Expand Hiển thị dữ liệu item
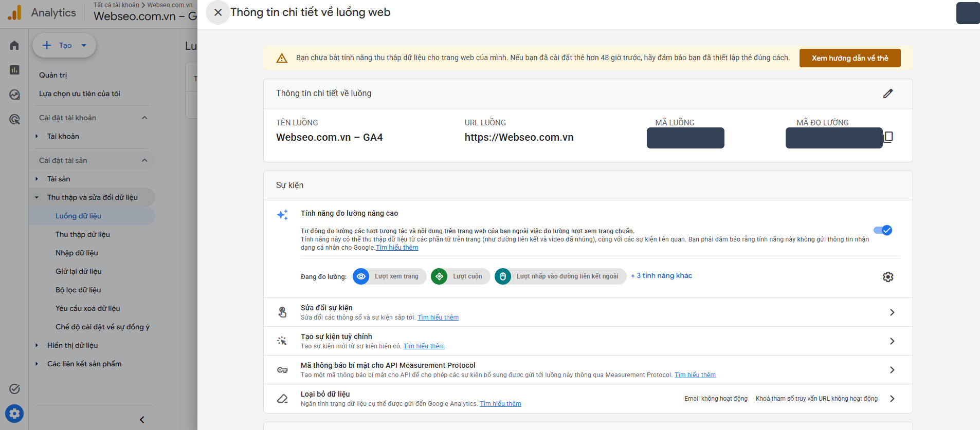Viewport: 980px width, 430px height. click(x=37, y=345)
